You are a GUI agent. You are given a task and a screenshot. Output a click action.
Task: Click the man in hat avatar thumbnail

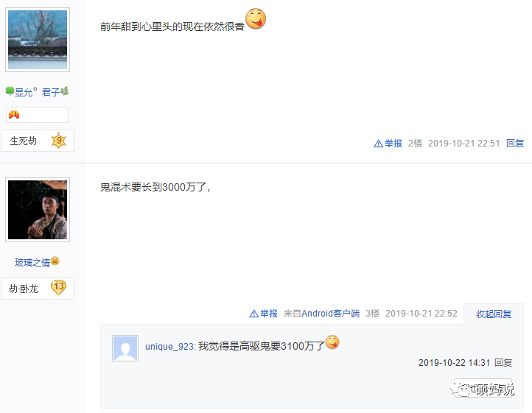(38, 210)
